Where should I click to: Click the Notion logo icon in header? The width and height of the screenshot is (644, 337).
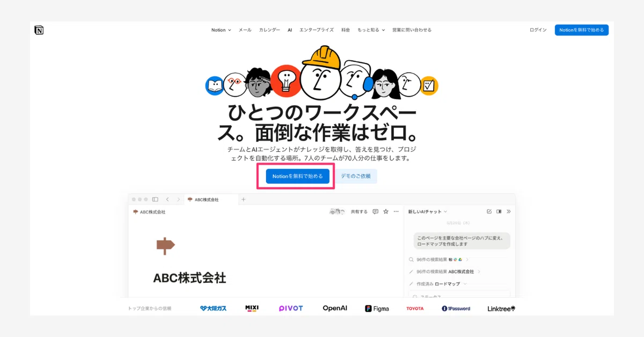coord(39,30)
